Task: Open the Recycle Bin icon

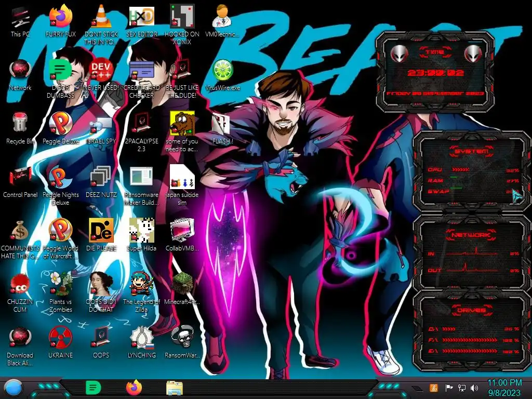Action: click(x=20, y=123)
